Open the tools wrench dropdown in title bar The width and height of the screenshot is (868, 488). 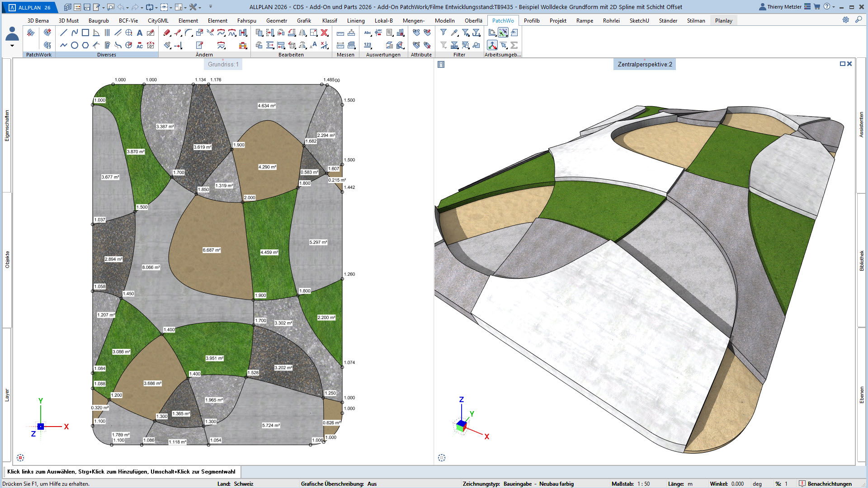200,7
